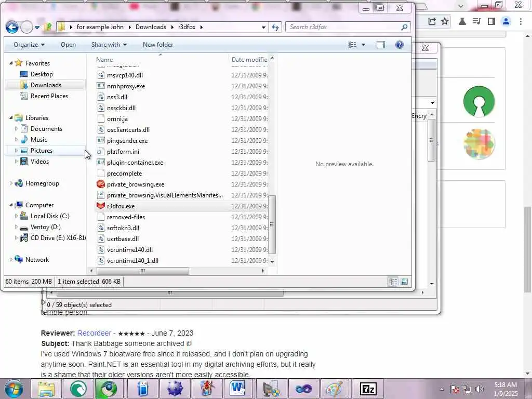
Task: Select Downloads breadcrumb in address bar
Action: pos(151,27)
